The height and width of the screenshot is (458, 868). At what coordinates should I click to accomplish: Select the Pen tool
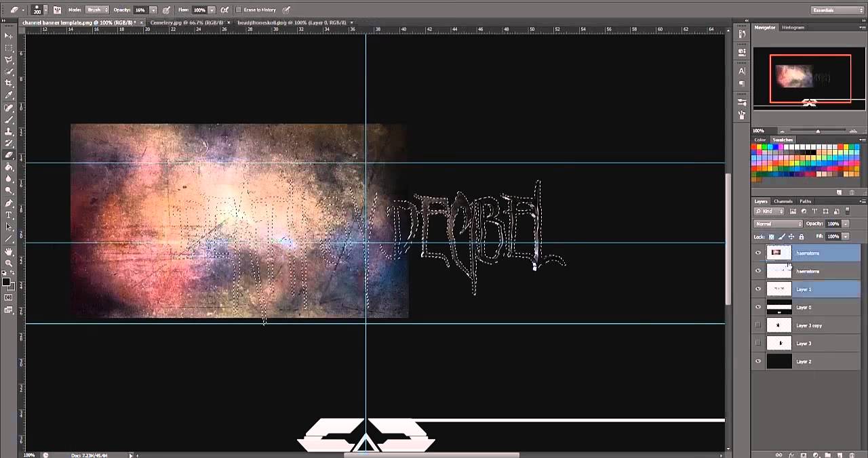pos(9,203)
